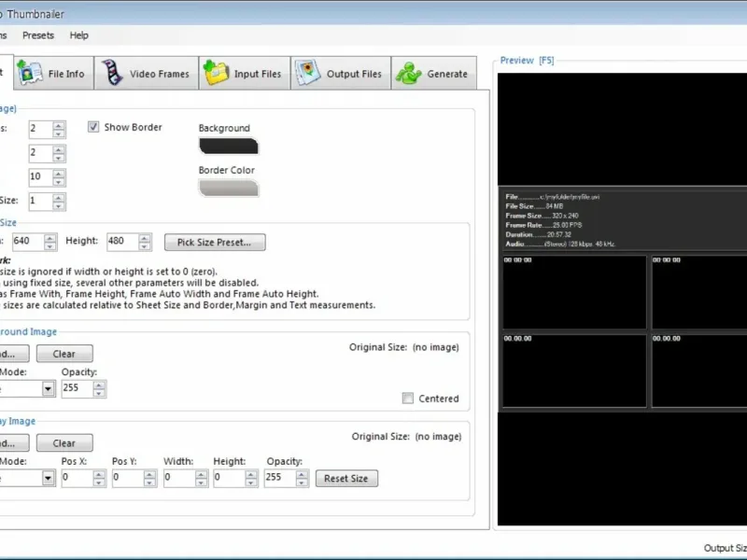Click the Reset Size button
This screenshot has width=747, height=560.
click(346, 479)
